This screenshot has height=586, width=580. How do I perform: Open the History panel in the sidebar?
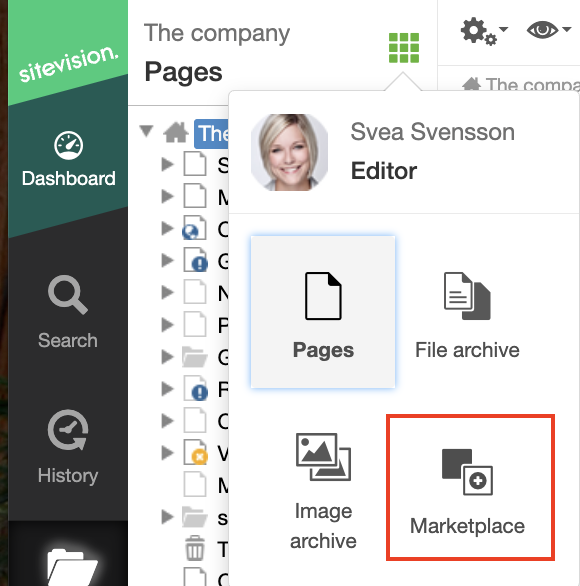tap(68, 447)
